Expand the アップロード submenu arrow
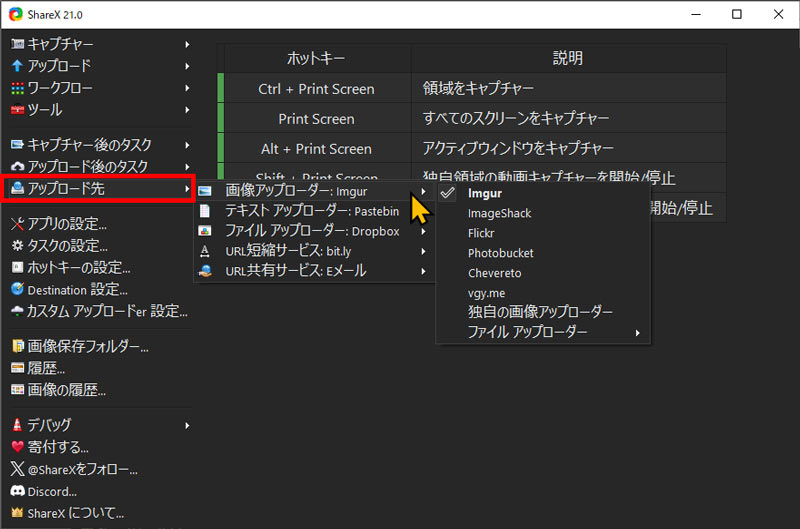 click(x=187, y=66)
